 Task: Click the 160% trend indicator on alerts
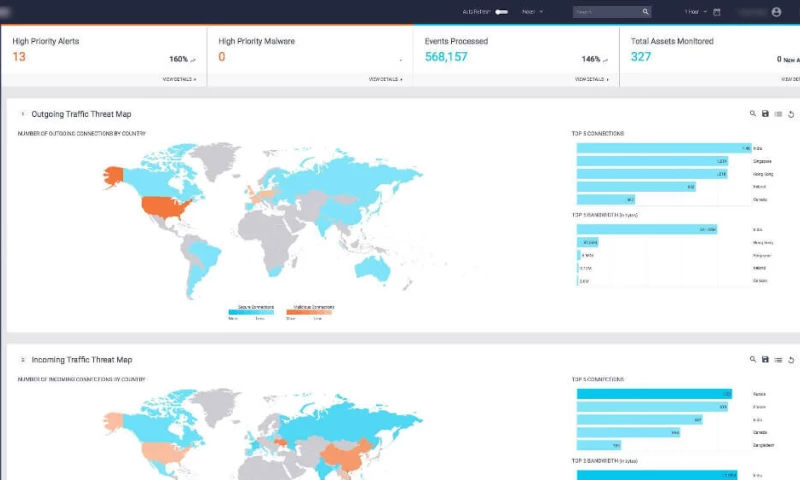pyautogui.click(x=182, y=59)
